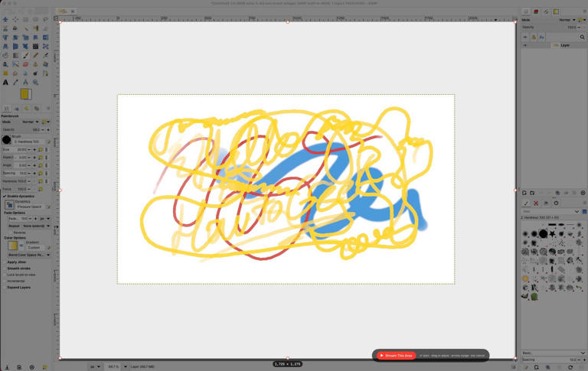Click foreground/background color swatch

pos(25,94)
